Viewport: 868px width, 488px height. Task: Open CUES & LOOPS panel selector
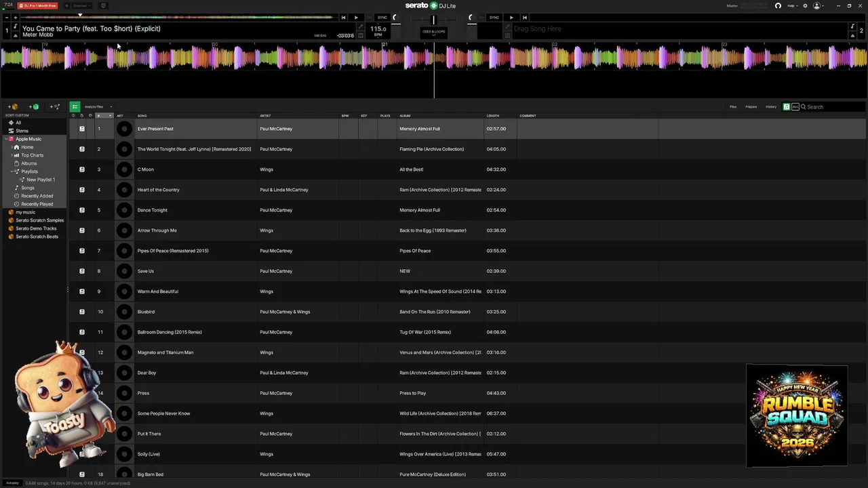coord(434,33)
